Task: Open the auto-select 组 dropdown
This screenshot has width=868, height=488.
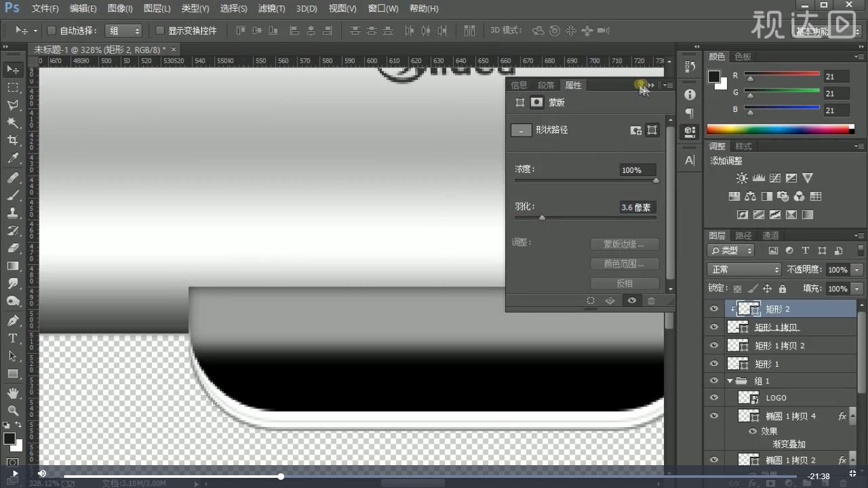Action: (124, 30)
